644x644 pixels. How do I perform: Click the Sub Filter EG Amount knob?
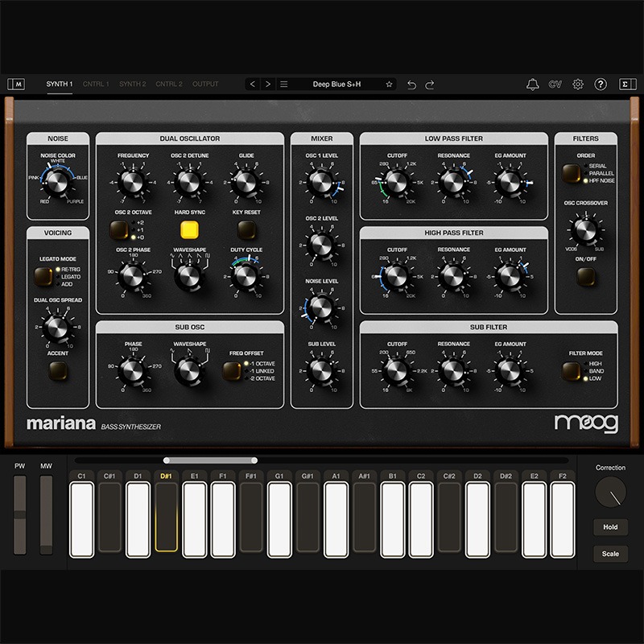[x=510, y=370]
